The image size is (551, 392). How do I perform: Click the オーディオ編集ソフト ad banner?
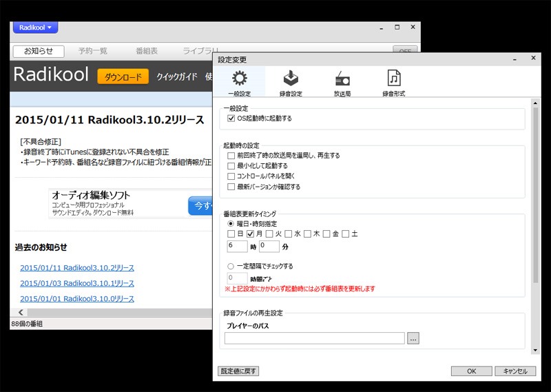(130, 203)
